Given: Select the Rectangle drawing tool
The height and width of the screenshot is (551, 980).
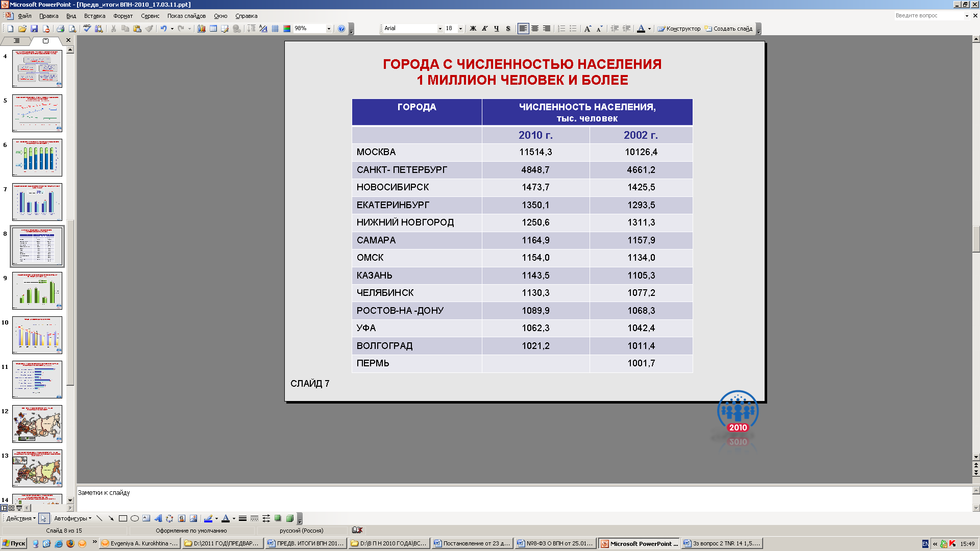Looking at the screenshot, I should (x=122, y=518).
